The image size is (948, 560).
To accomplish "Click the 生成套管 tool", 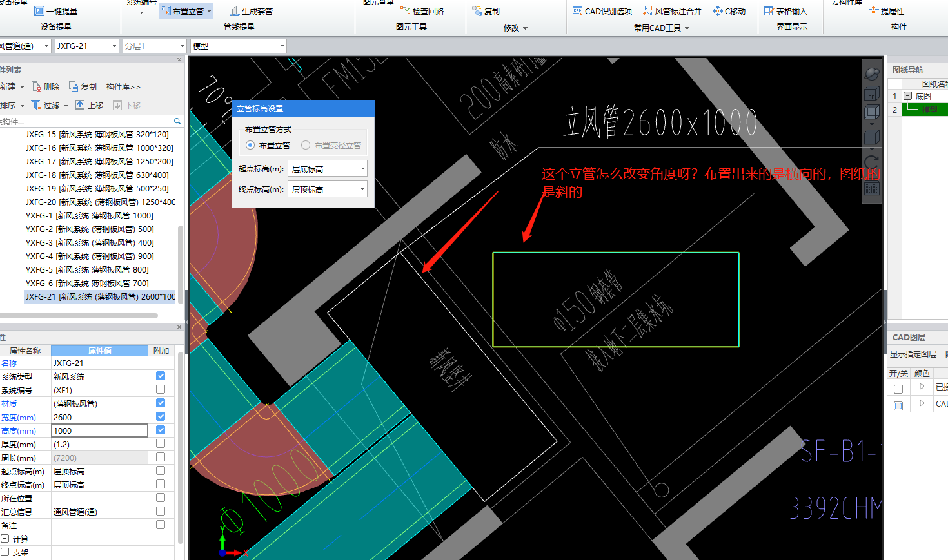I will [251, 11].
